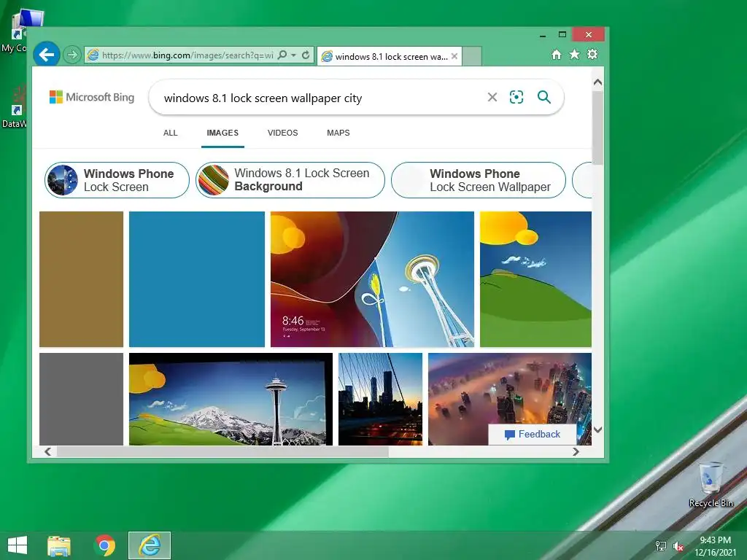Click the browser Back arrow button

(x=46, y=55)
